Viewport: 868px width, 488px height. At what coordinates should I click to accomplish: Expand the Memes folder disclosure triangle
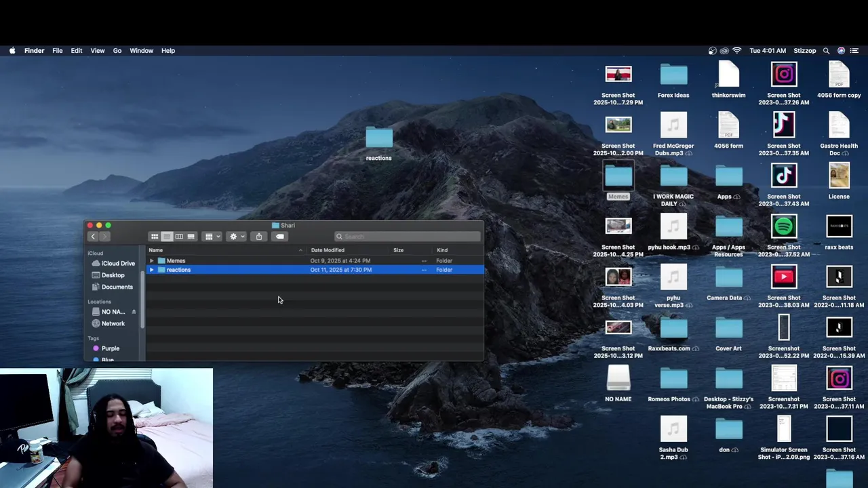click(152, 261)
